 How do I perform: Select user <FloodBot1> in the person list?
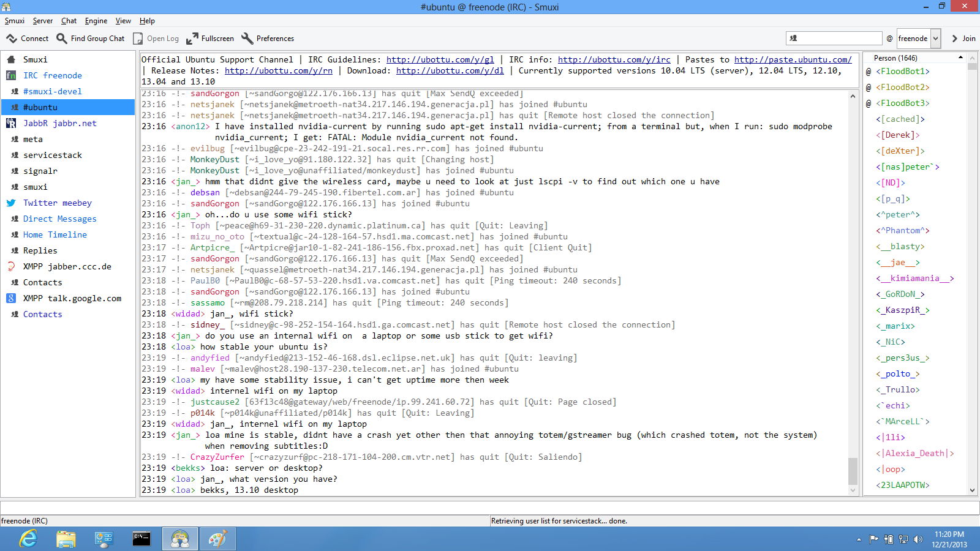coord(903,71)
